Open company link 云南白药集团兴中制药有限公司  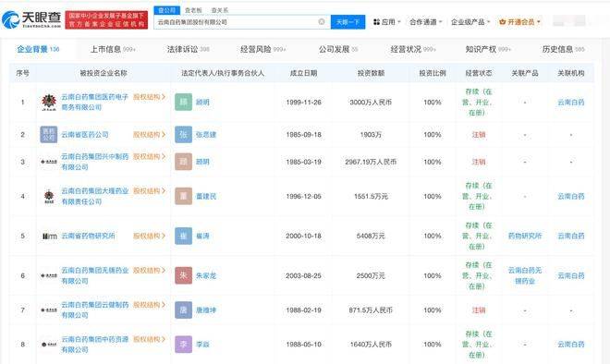click(95, 162)
